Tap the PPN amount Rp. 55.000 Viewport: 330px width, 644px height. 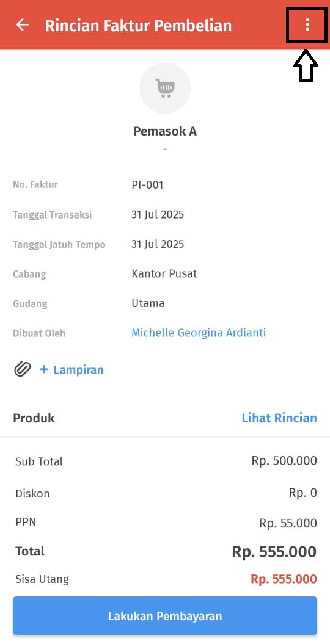(288, 523)
